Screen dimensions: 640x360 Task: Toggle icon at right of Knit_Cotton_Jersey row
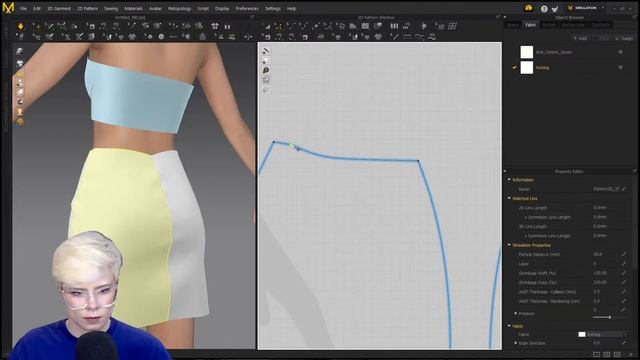[620, 52]
